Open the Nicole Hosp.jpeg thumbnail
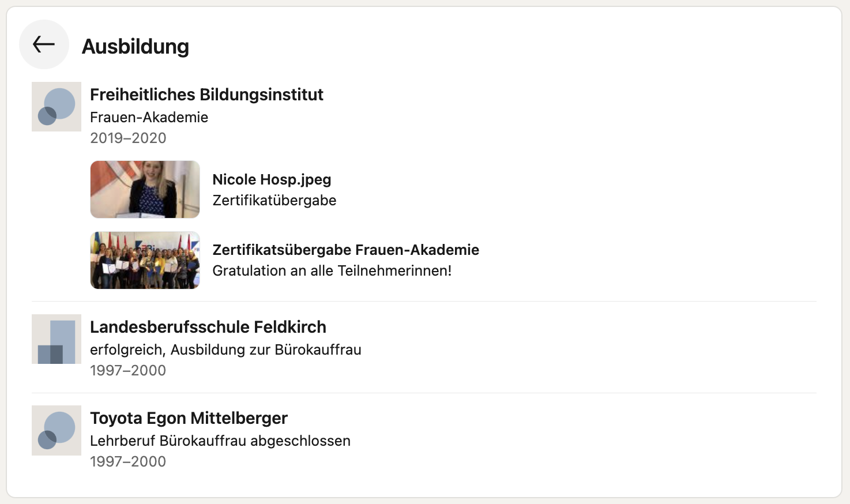This screenshot has height=504, width=850. [145, 189]
